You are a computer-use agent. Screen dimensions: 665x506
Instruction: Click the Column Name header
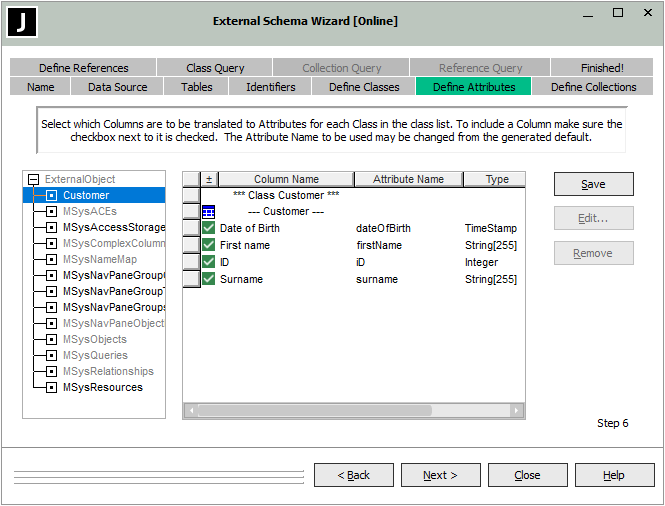click(x=286, y=179)
